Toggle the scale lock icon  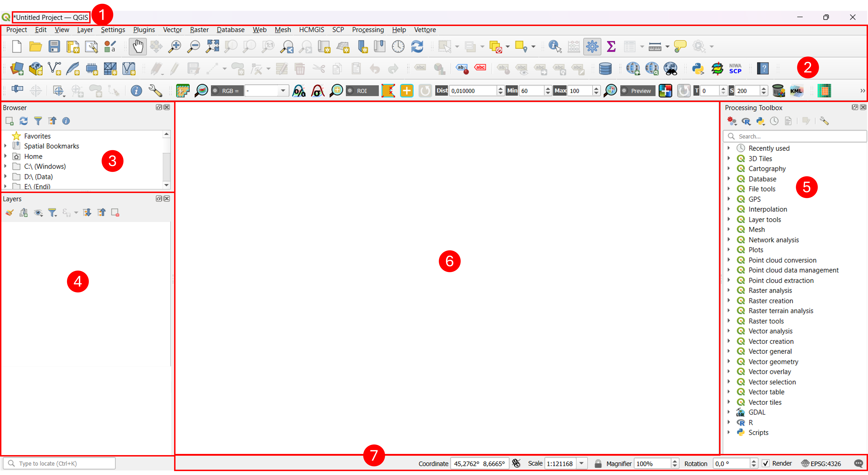click(598, 464)
